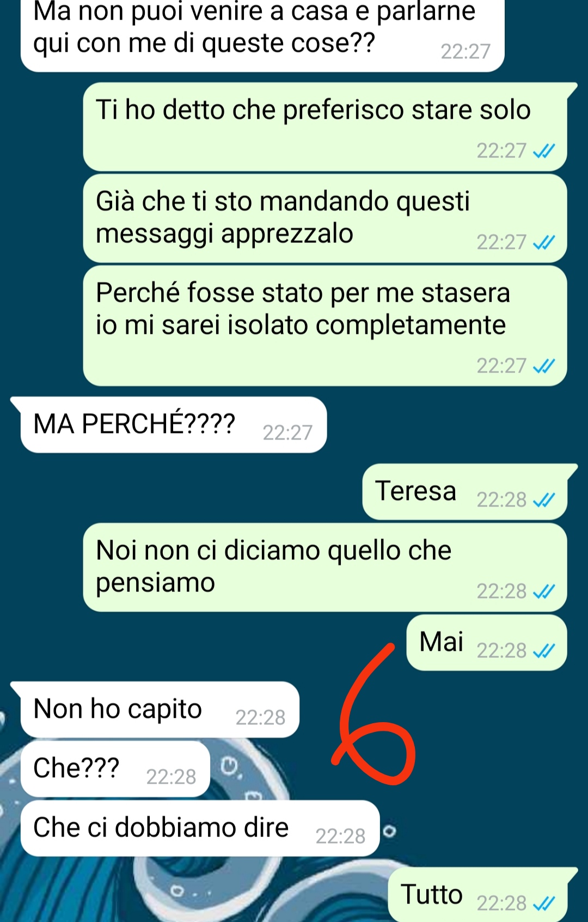Tap 'Ti ho detto che preferisco stare solo' bubble

point(325,127)
